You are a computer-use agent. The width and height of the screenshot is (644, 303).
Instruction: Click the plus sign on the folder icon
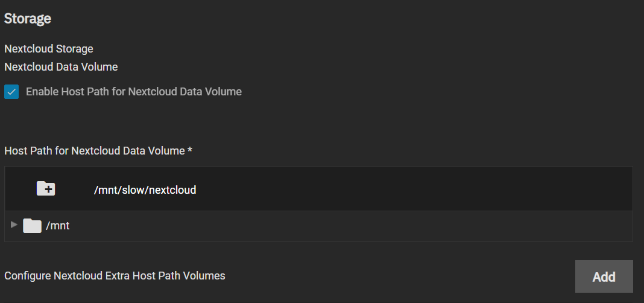pyautogui.click(x=49, y=190)
